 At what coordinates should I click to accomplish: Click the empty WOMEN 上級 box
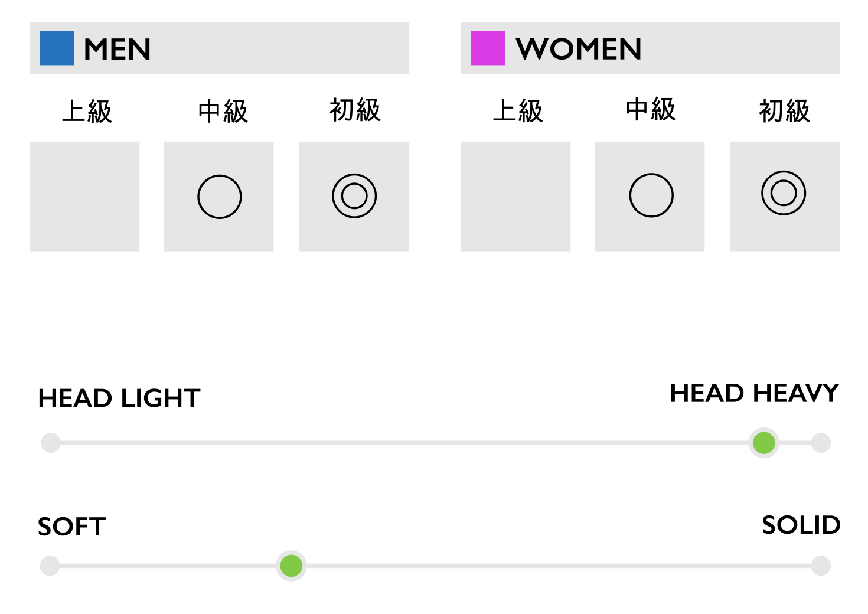[515, 196]
